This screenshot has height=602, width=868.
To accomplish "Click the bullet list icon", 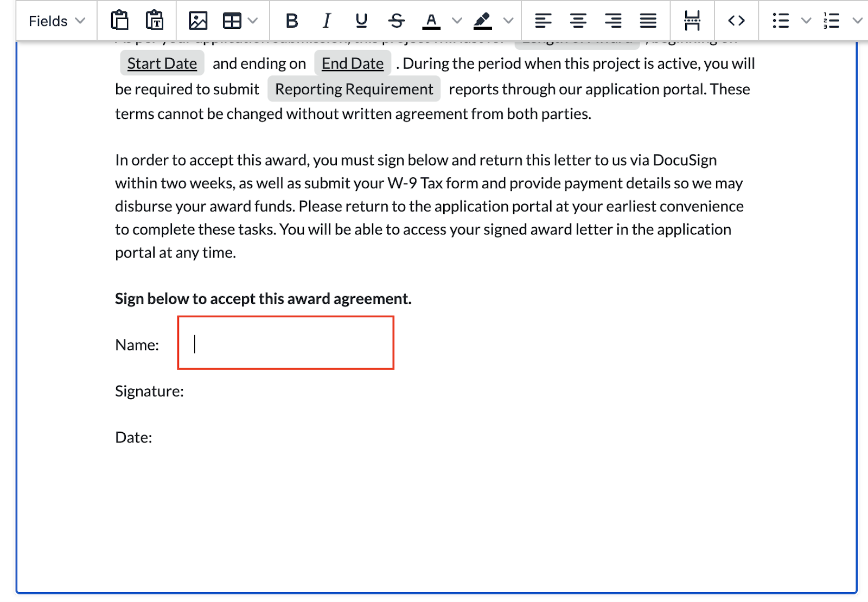I will point(781,21).
